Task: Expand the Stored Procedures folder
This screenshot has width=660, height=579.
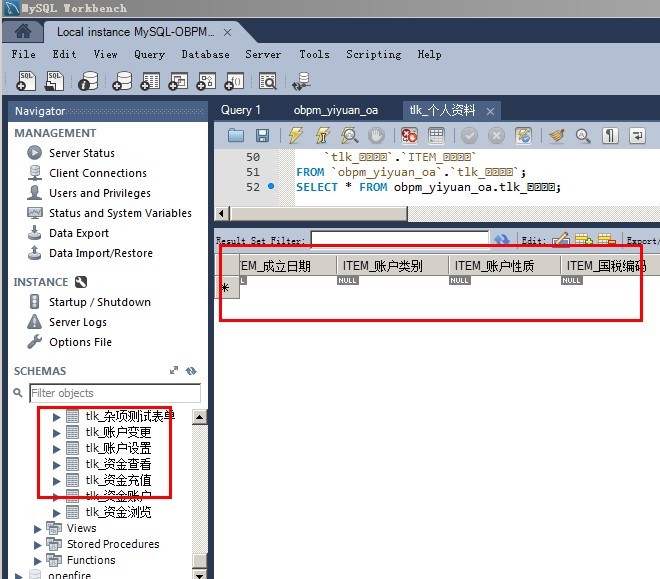Action: tap(37, 545)
